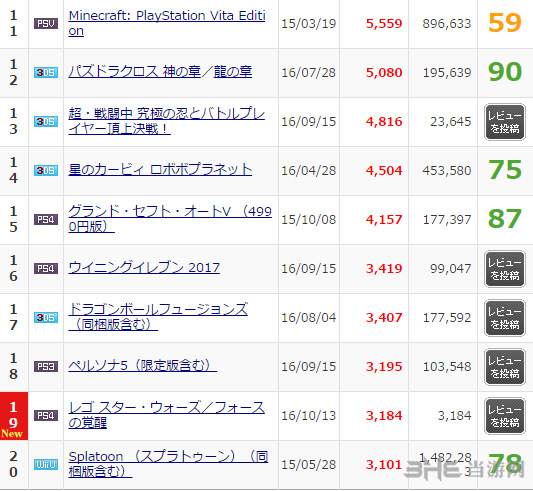Open レゴ スター・ウォーズ／フォースの覚醒 link
Viewport: 533px width, 491px height.
pos(167,415)
